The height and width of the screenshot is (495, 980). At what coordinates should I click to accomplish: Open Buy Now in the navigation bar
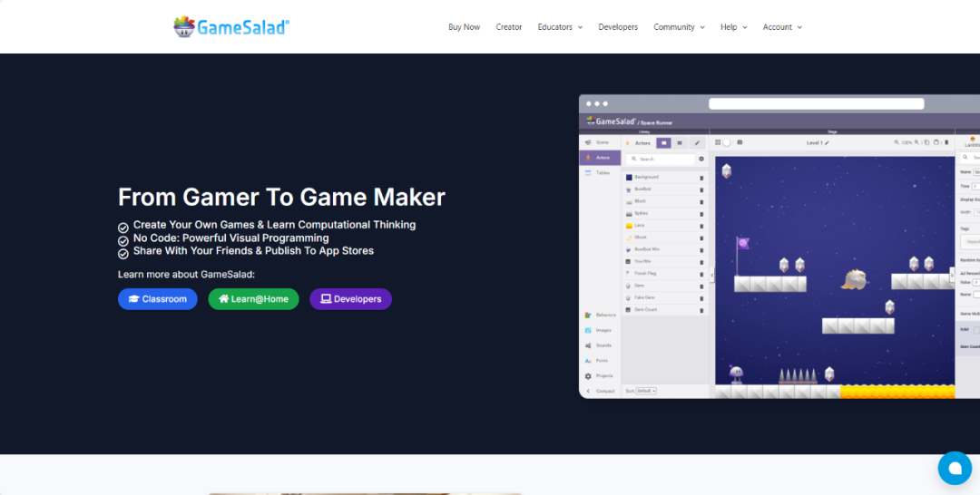(464, 27)
